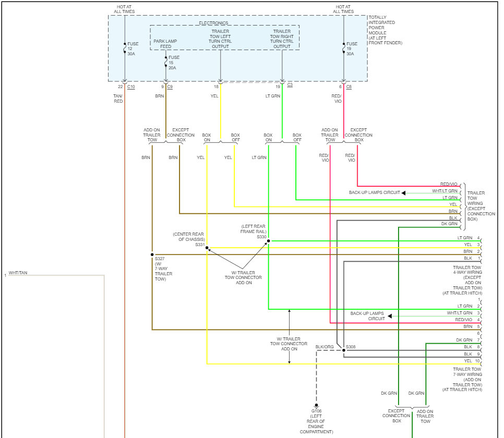
Task: Select connector label "C3"
Action: 290,85
